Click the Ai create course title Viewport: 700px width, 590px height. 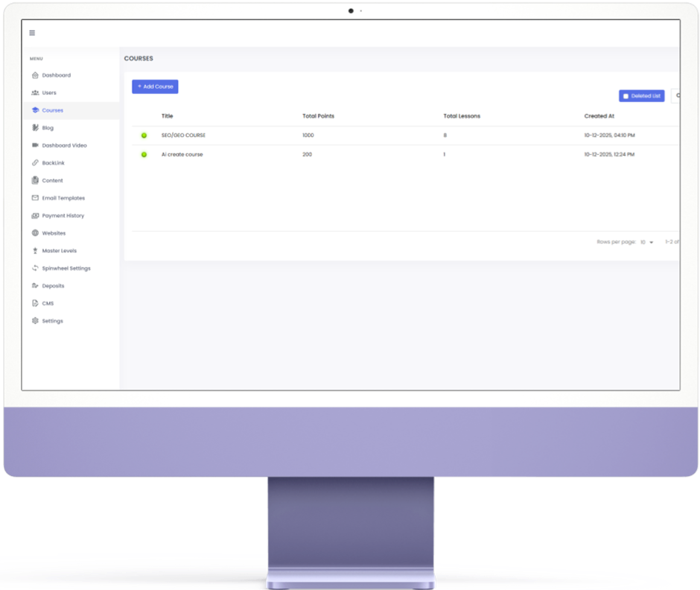coord(182,154)
